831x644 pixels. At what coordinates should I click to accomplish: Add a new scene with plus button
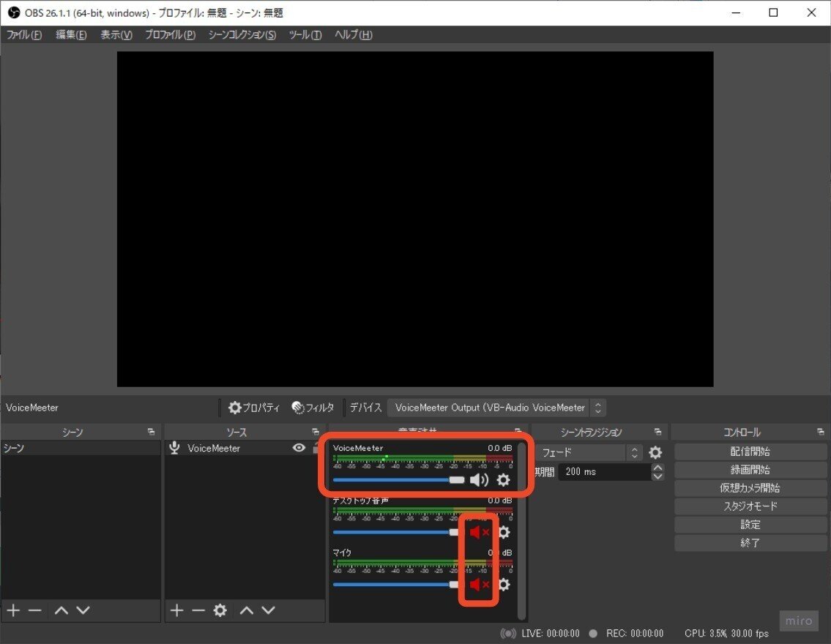tap(14, 610)
